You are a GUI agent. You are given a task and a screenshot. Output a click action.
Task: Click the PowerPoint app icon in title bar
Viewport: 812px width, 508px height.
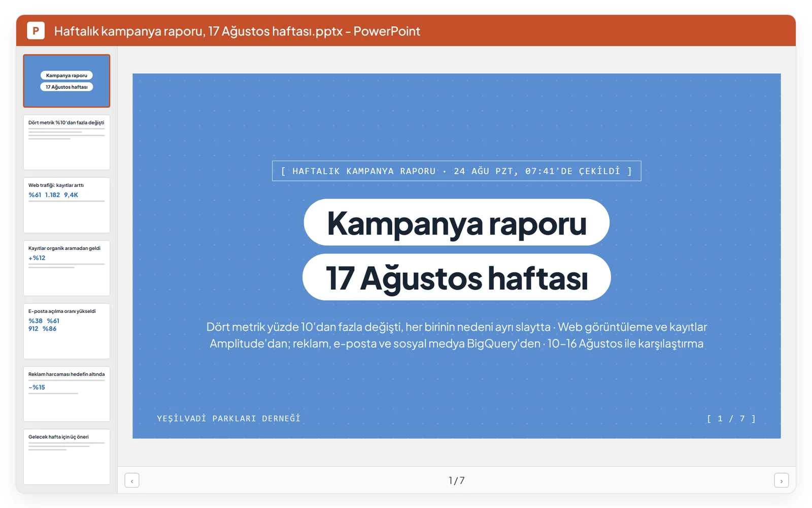pos(36,30)
